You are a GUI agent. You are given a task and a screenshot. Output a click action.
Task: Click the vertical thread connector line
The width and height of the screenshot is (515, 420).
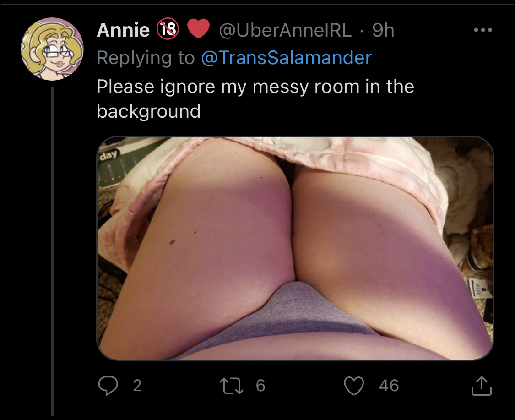pyautogui.click(x=52, y=251)
